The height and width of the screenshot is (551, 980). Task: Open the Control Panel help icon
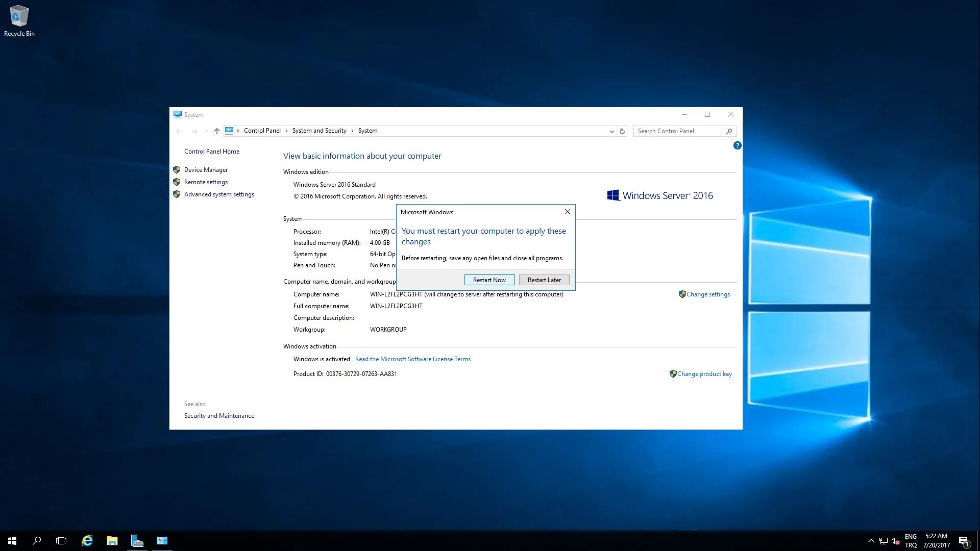pos(737,145)
